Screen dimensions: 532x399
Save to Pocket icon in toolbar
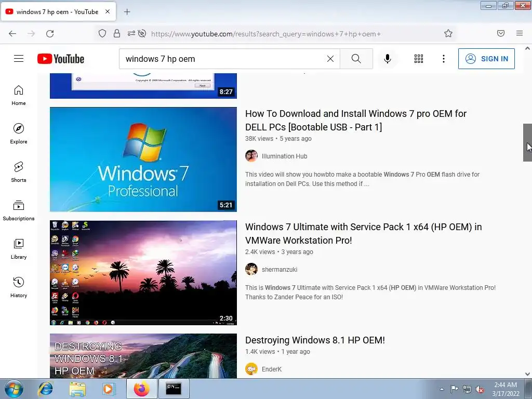tap(501, 33)
